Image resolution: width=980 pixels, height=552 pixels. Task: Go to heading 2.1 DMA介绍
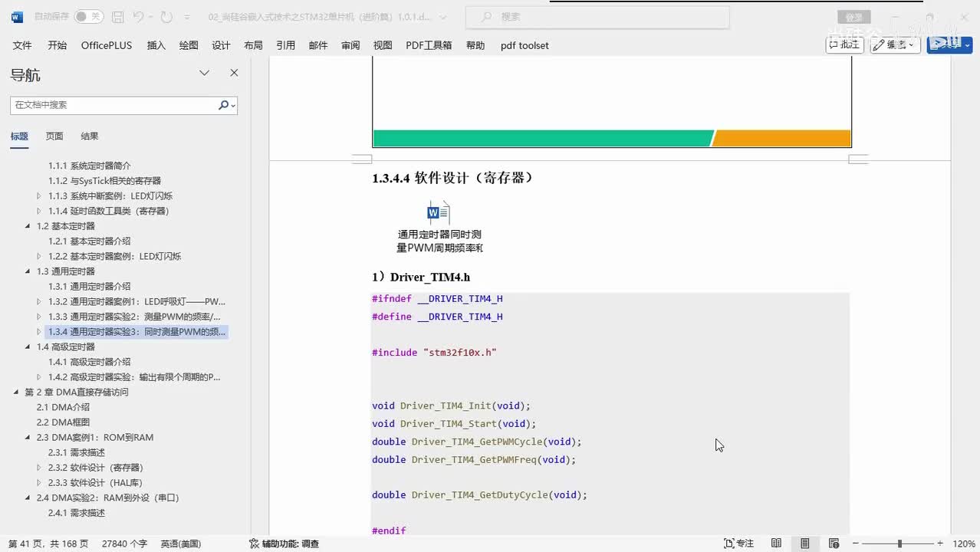tap(63, 407)
